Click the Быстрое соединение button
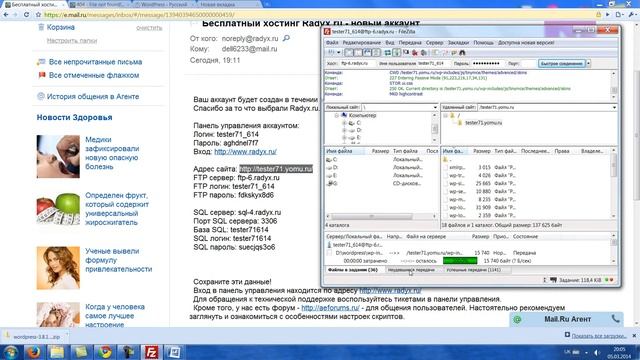The width and height of the screenshot is (640, 360). 562,63
